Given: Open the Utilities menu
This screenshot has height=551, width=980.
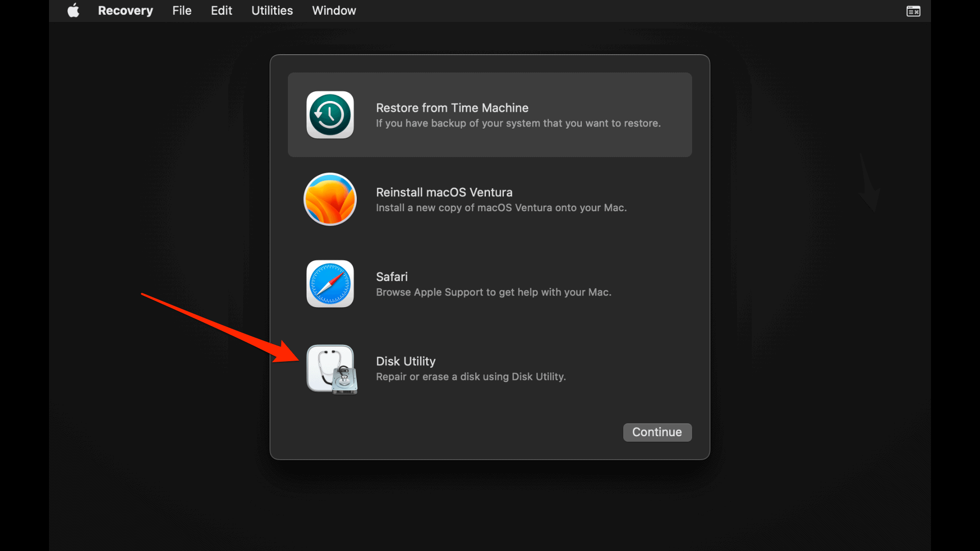Looking at the screenshot, I should point(272,11).
